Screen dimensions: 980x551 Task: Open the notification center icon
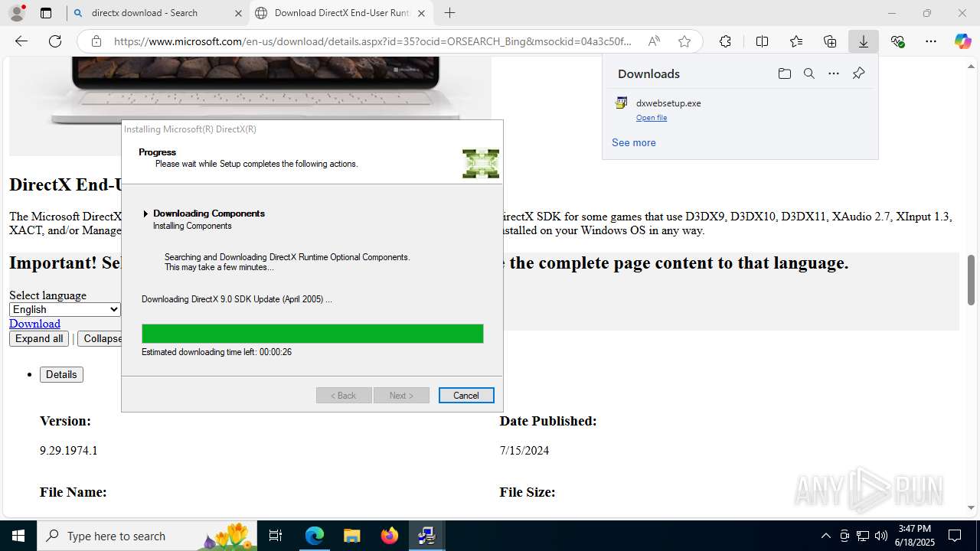click(x=955, y=536)
